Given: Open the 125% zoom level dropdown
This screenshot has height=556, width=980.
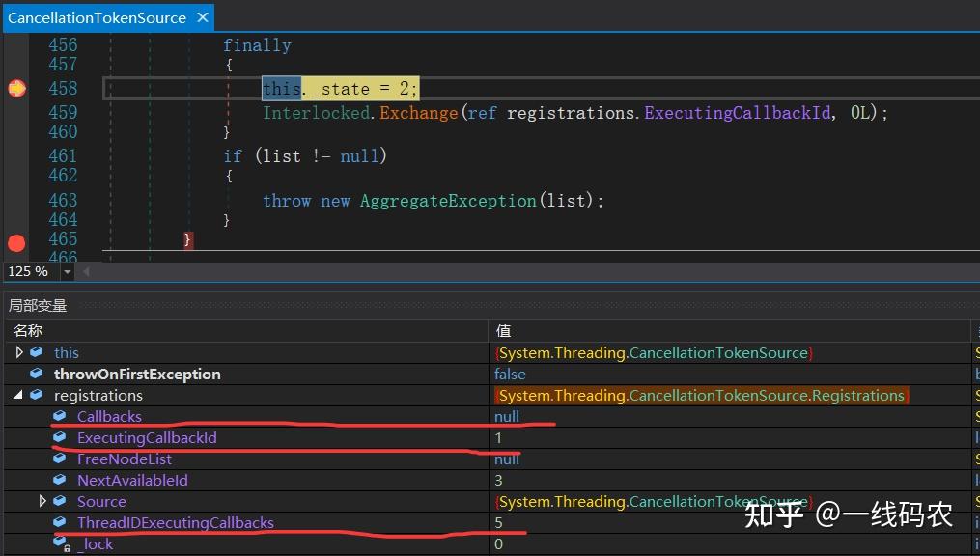Looking at the screenshot, I should pyautogui.click(x=66, y=271).
